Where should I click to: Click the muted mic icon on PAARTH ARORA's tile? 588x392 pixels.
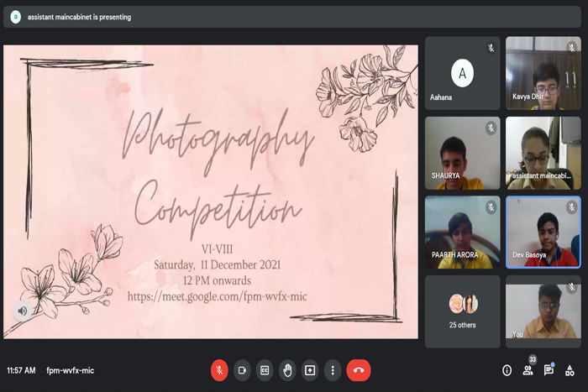coord(491,207)
